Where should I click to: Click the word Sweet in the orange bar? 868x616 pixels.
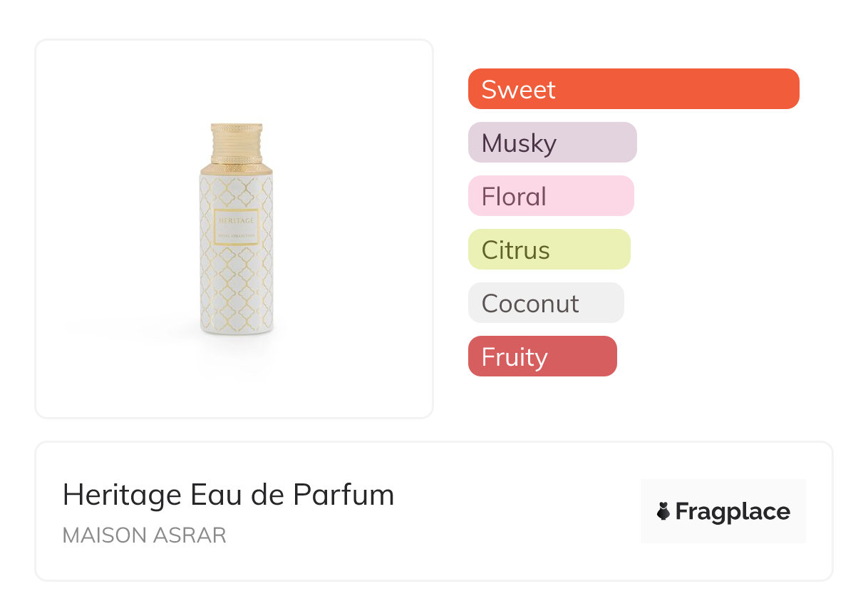click(518, 89)
